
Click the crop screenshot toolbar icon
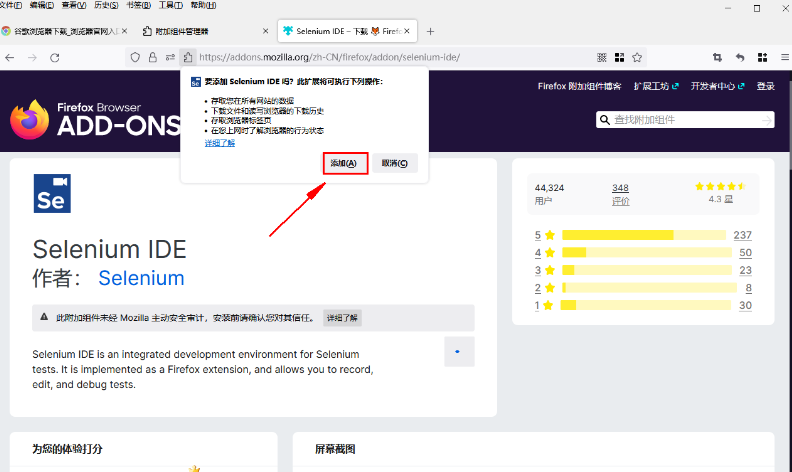pos(717,58)
